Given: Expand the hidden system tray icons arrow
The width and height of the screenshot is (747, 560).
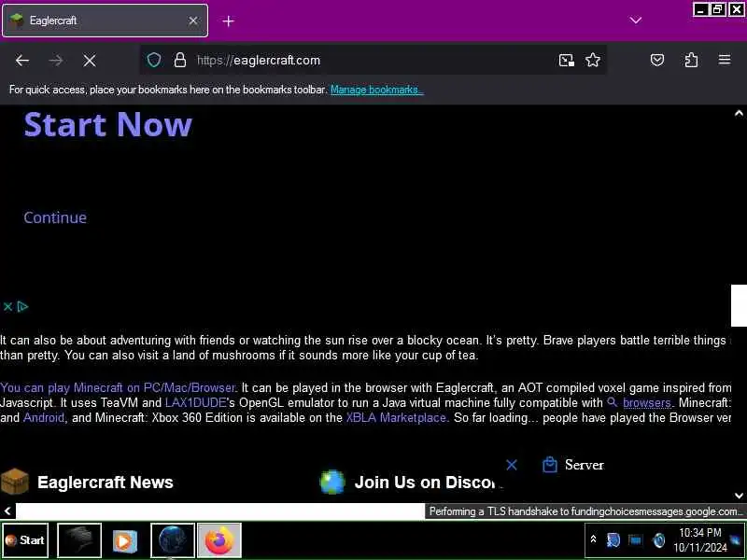Looking at the screenshot, I should pyautogui.click(x=593, y=539).
